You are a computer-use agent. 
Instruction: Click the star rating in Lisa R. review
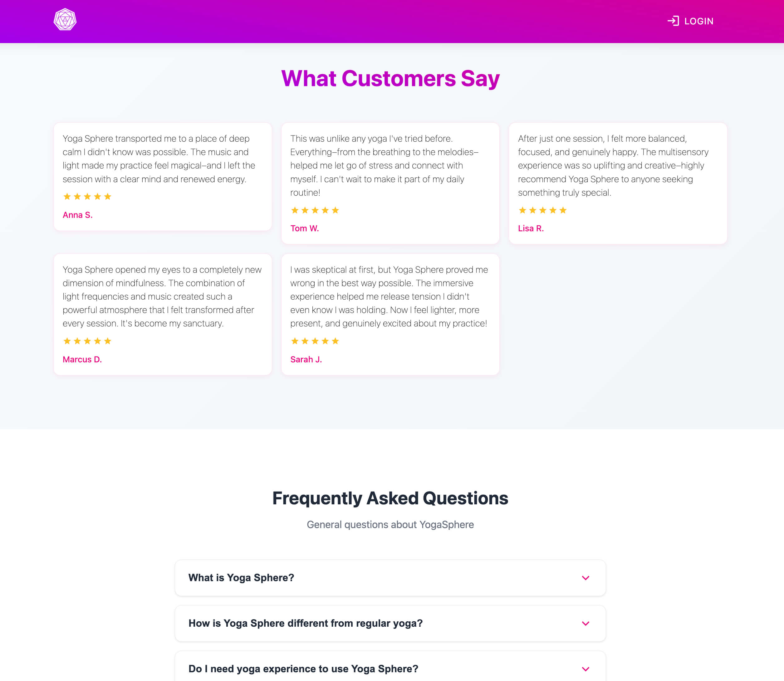coord(542,210)
